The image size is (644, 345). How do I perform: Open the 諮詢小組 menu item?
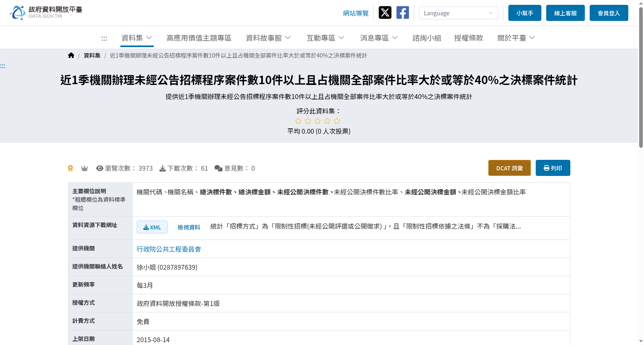(x=427, y=38)
